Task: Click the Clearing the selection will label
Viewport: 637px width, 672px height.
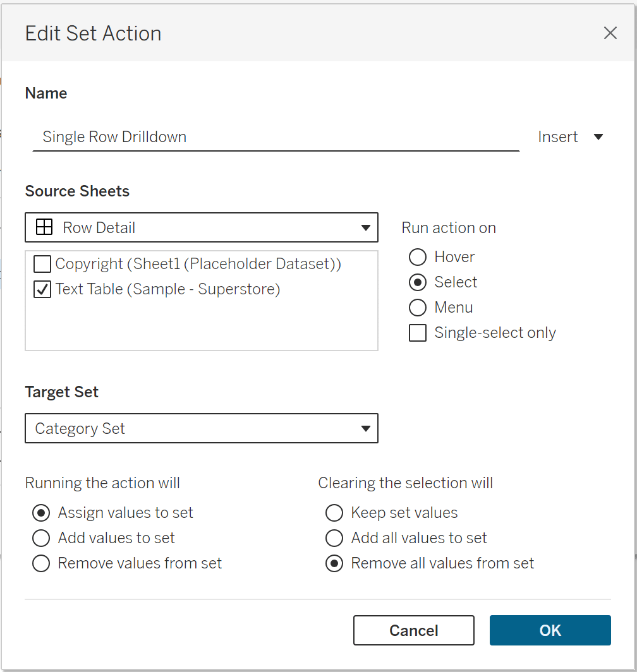Action: pos(405,483)
